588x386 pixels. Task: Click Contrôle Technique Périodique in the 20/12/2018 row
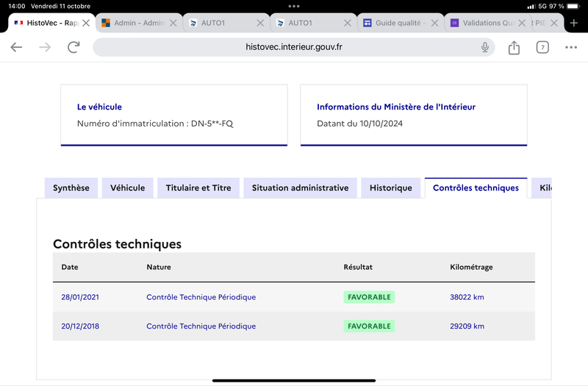[x=201, y=326]
